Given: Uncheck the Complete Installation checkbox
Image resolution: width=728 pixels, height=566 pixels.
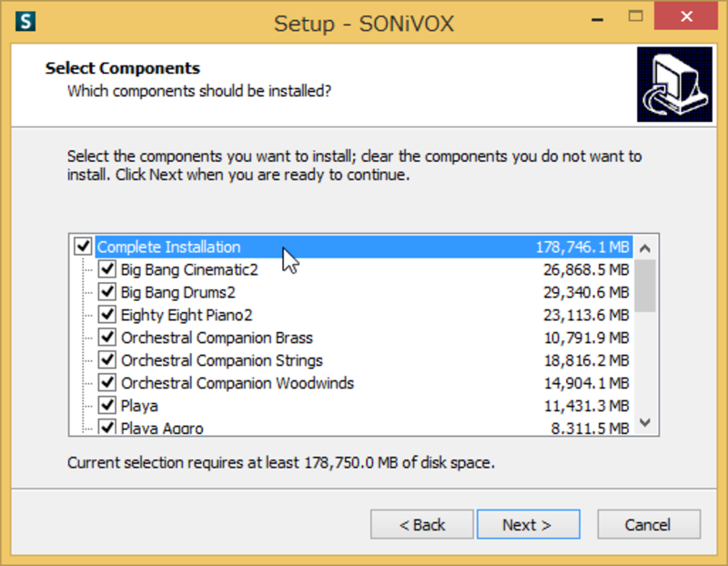Looking at the screenshot, I should pyautogui.click(x=83, y=246).
